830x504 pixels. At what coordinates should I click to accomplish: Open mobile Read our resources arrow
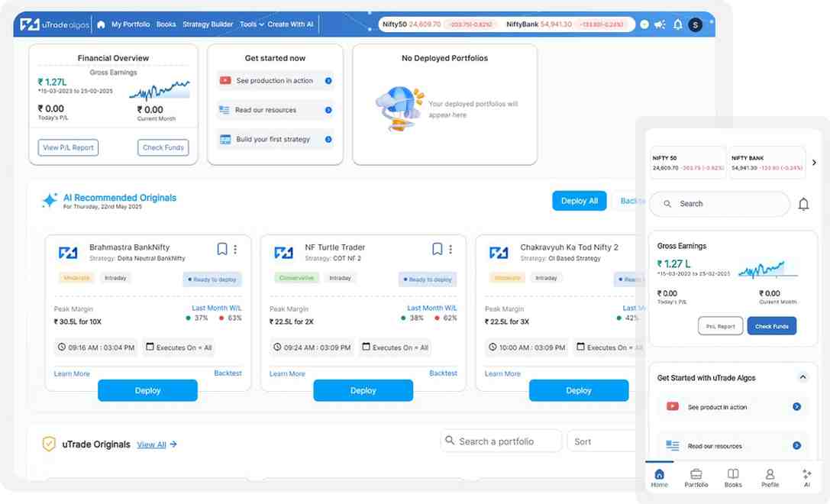pos(796,446)
